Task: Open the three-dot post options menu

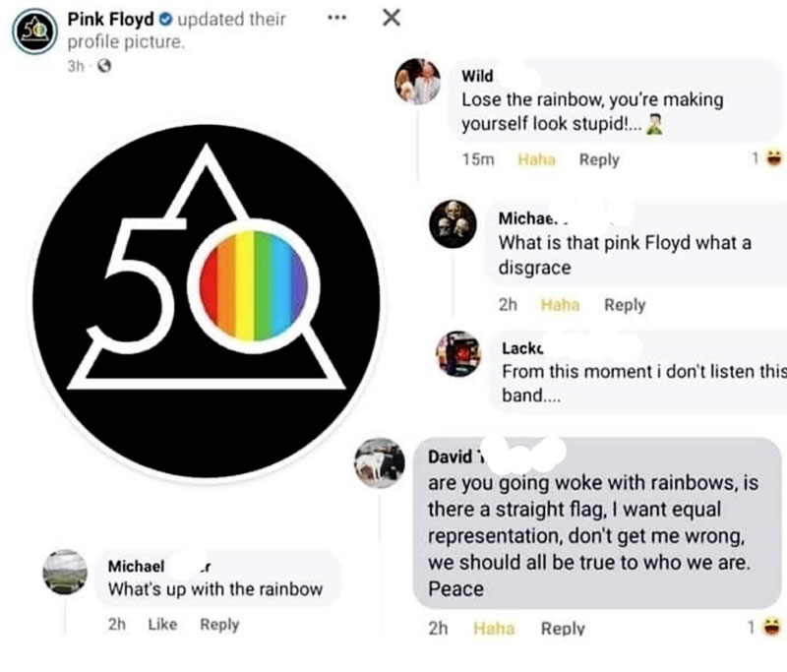Action: pyautogui.click(x=337, y=19)
